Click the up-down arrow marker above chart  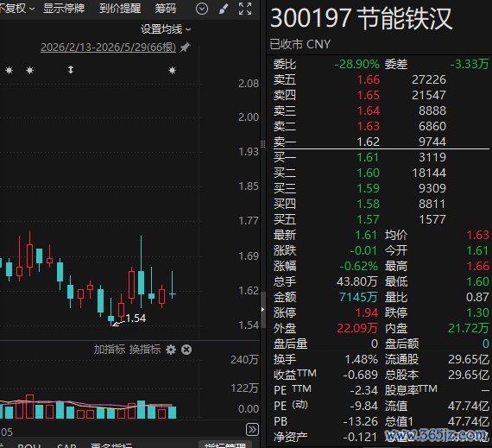click(71, 70)
